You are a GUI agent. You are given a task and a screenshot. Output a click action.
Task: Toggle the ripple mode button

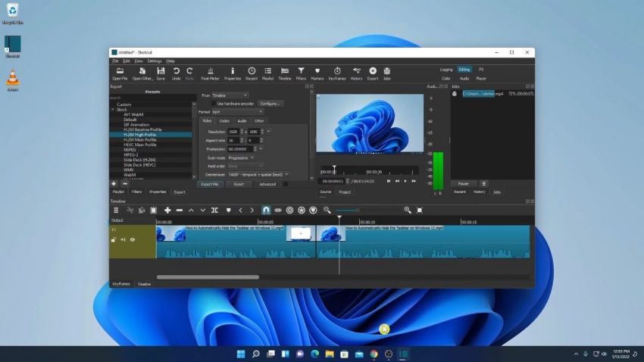coord(289,210)
